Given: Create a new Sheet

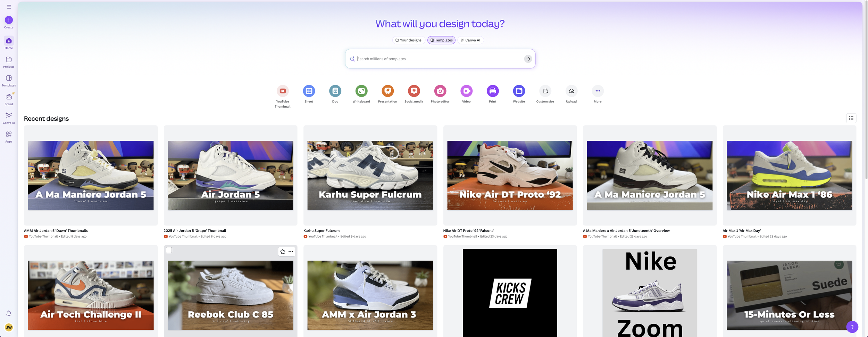Looking at the screenshot, I should coord(309,91).
